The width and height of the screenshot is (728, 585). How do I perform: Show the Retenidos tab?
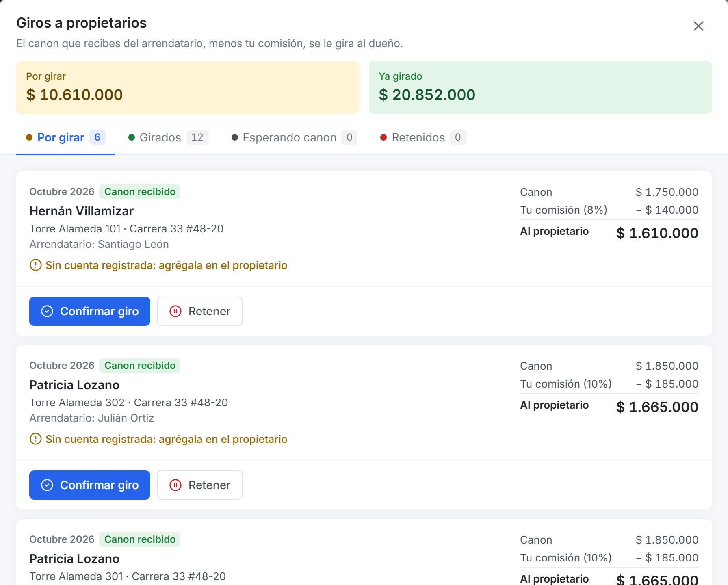(423, 137)
